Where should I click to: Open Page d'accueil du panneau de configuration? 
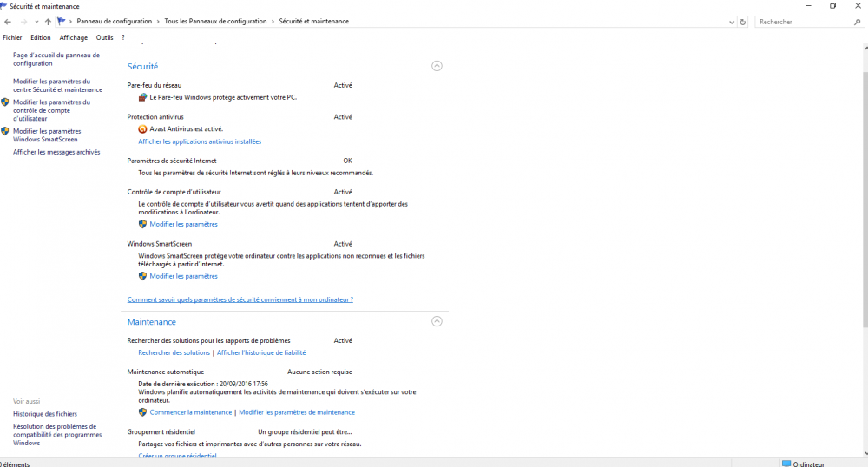(56, 59)
